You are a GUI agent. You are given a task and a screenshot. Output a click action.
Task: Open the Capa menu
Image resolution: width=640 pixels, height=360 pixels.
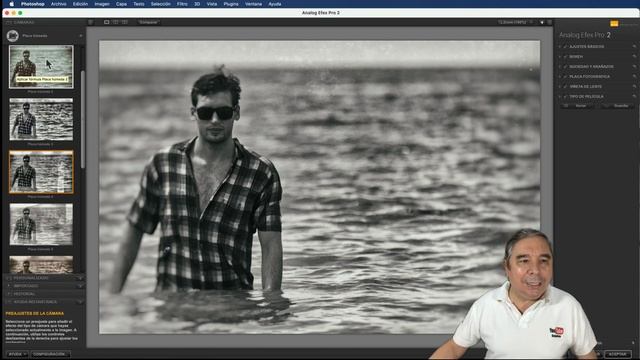[x=121, y=4]
